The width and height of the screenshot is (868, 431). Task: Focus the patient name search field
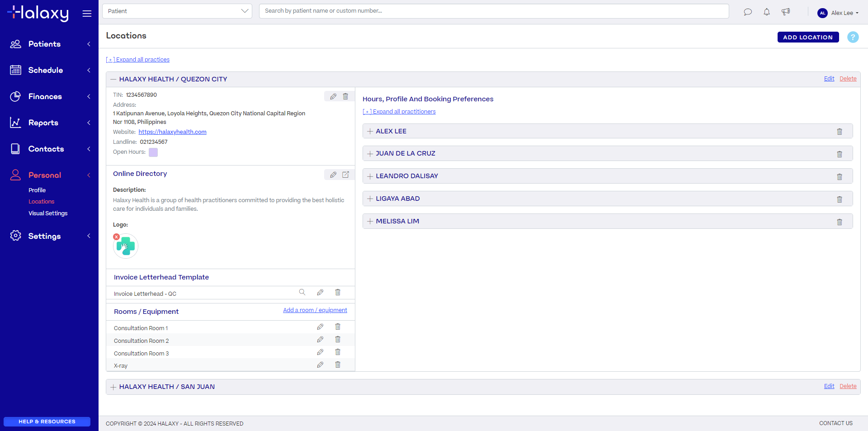point(494,11)
